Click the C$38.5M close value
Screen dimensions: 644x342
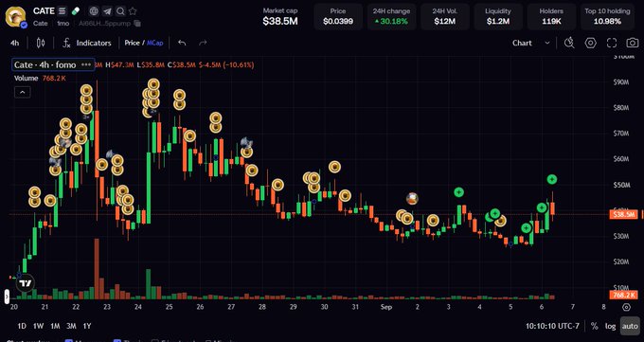click(x=182, y=65)
